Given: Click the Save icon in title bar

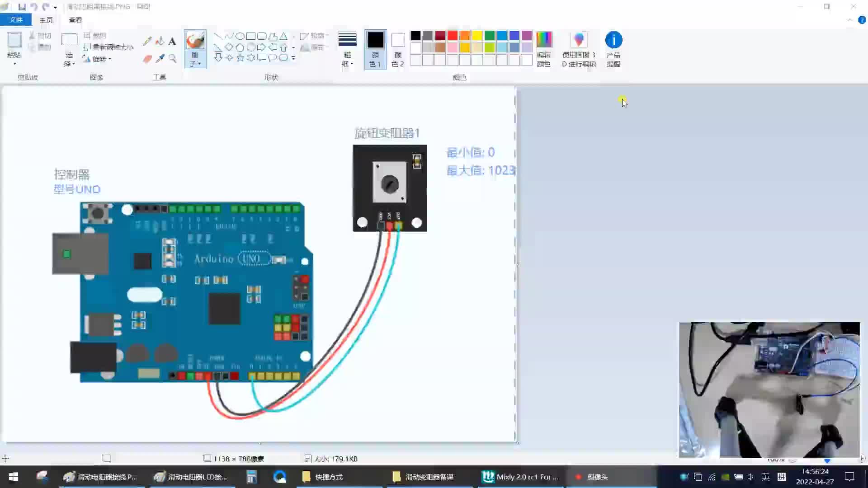Looking at the screenshot, I should tap(22, 7).
